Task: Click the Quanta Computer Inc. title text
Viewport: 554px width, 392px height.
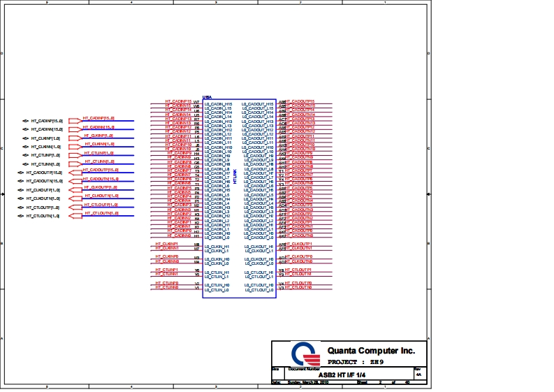Action: pos(370,350)
